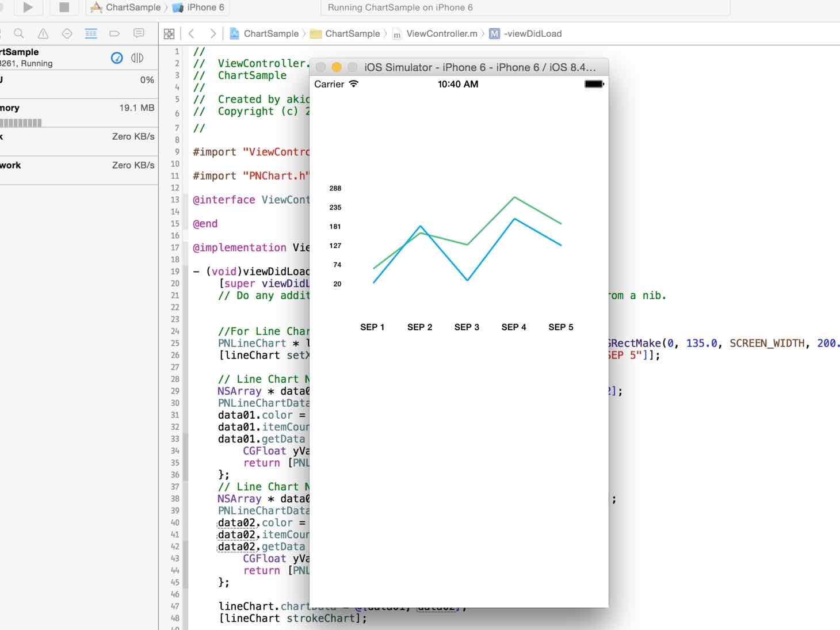Tap the Carrier label in simulator
Screen dimensions: 840x630
(329, 84)
